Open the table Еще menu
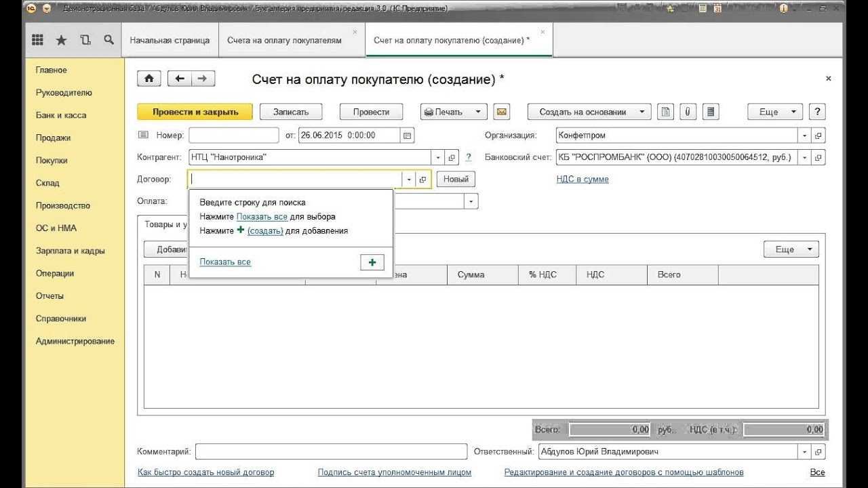Viewport: 868px width, 488px height. [791, 249]
